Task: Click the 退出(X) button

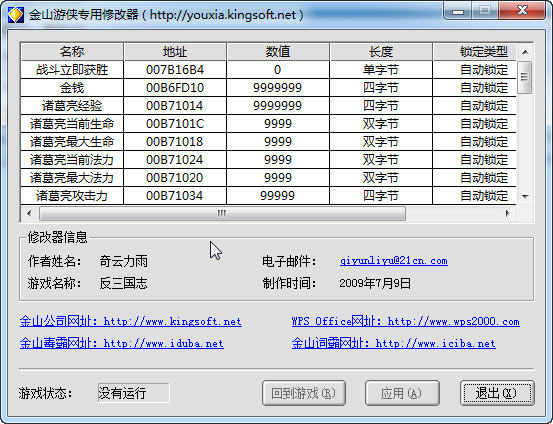Action: tap(497, 393)
